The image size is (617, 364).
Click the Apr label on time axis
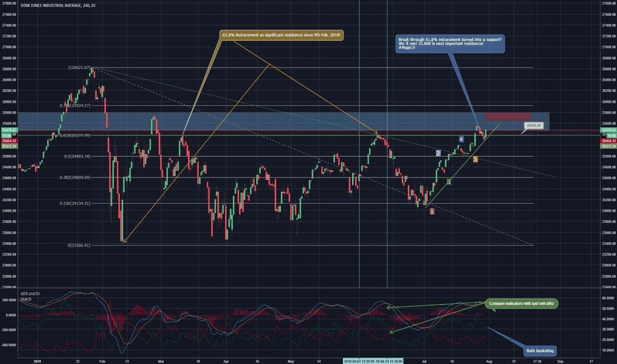(x=226, y=361)
